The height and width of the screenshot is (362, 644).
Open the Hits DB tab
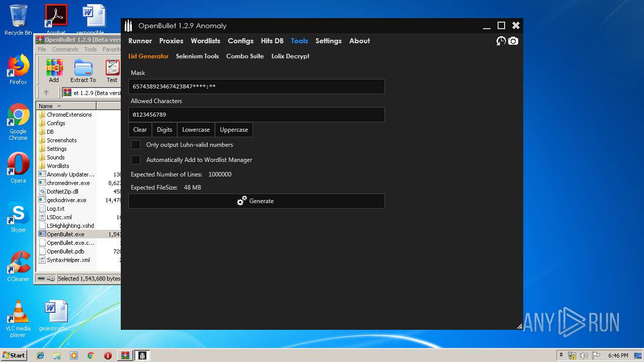[x=272, y=41]
